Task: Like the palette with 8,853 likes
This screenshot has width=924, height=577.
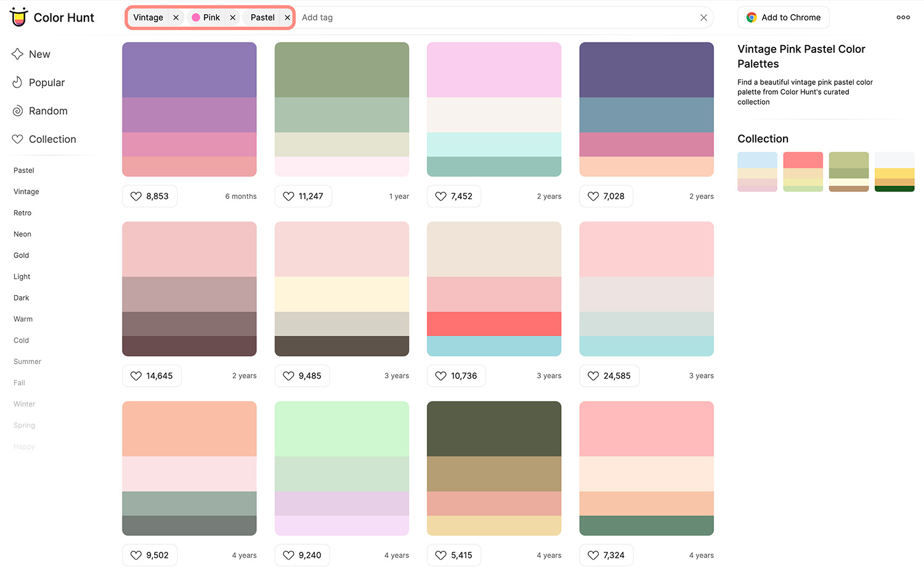Action: tap(150, 196)
